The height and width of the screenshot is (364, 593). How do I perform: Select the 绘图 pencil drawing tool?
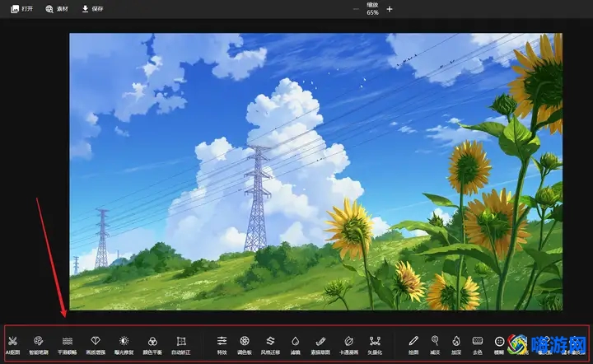pyautogui.click(x=413, y=345)
